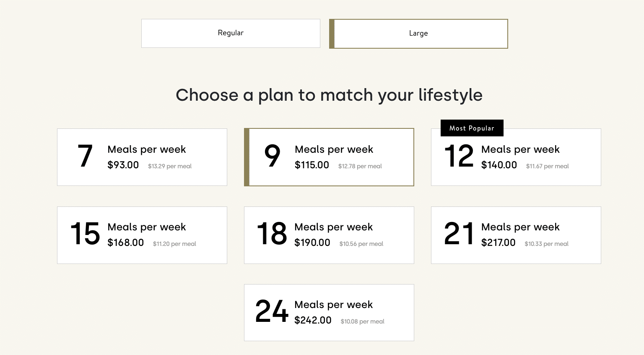Click the $217.00 price on the 21-meal plan
The height and width of the screenshot is (355, 644).
(499, 243)
